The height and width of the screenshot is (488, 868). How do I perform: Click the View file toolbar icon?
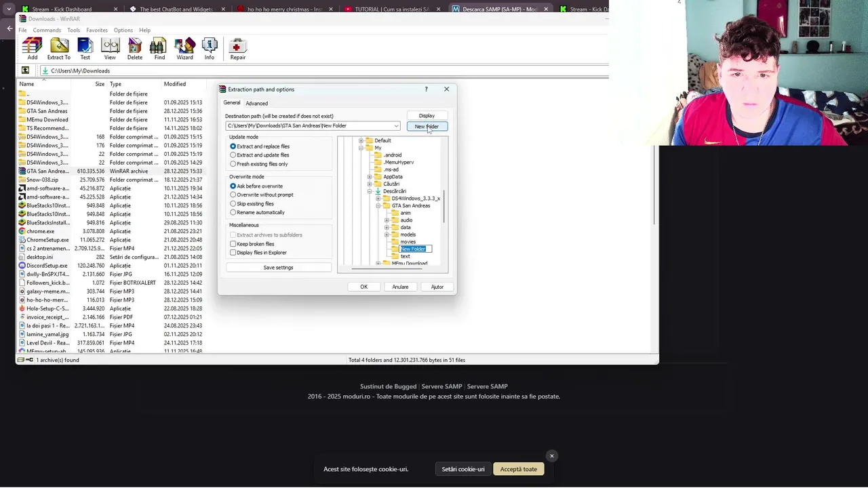110,46
